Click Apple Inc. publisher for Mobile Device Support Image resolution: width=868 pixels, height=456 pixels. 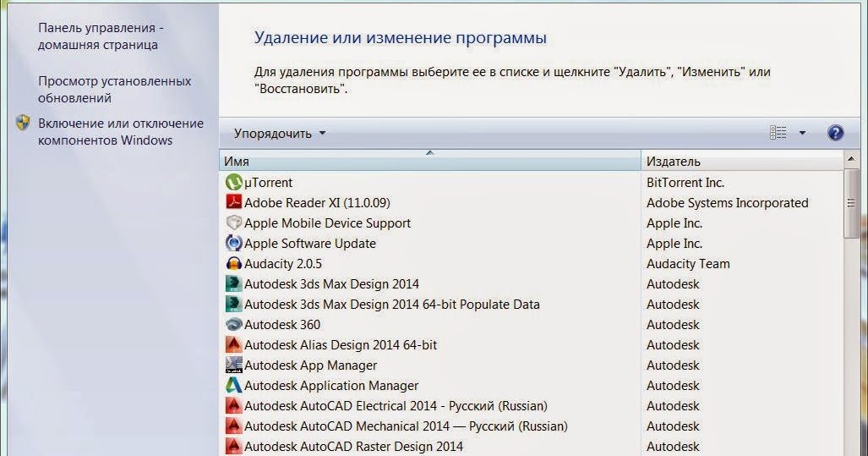pyautogui.click(x=674, y=223)
